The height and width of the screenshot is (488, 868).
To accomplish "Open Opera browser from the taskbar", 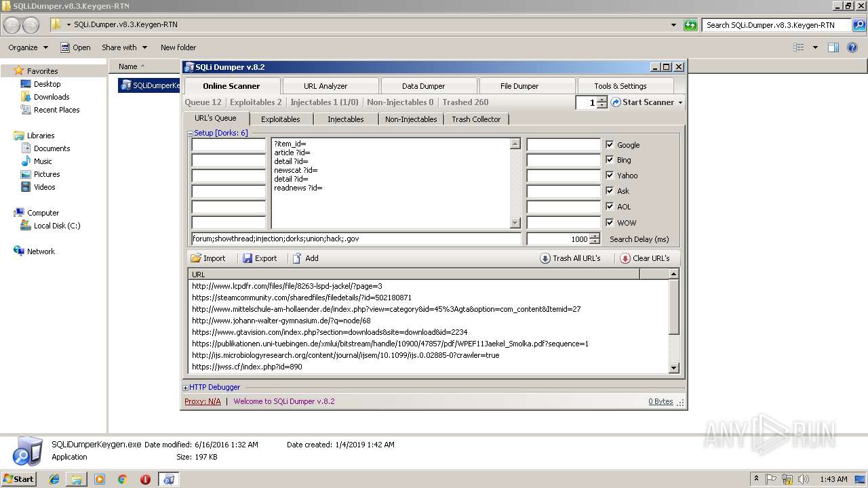I will click(x=145, y=479).
